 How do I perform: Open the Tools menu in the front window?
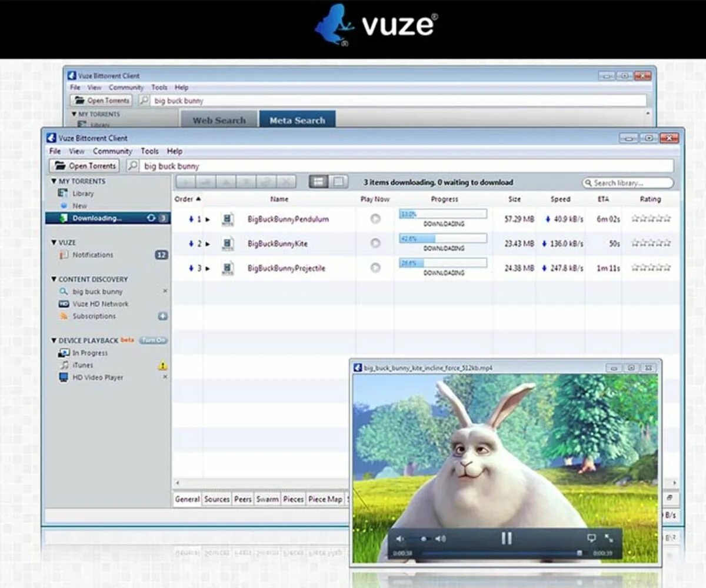click(x=149, y=151)
